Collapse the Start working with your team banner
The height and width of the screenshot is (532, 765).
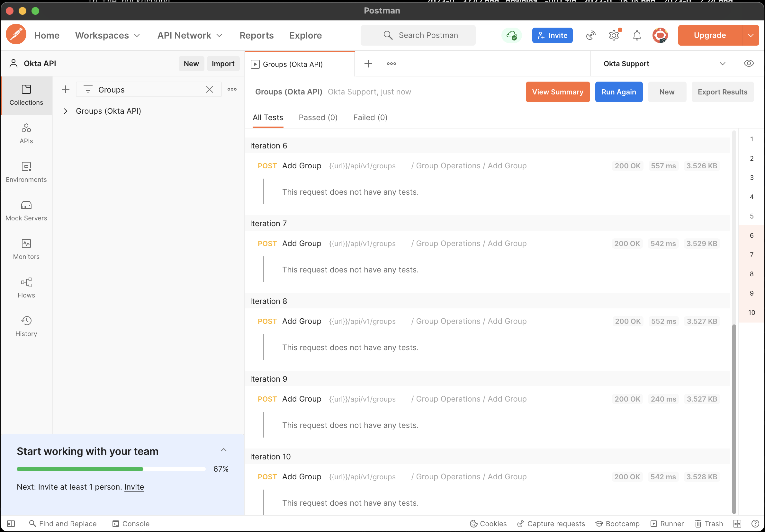coord(224,450)
